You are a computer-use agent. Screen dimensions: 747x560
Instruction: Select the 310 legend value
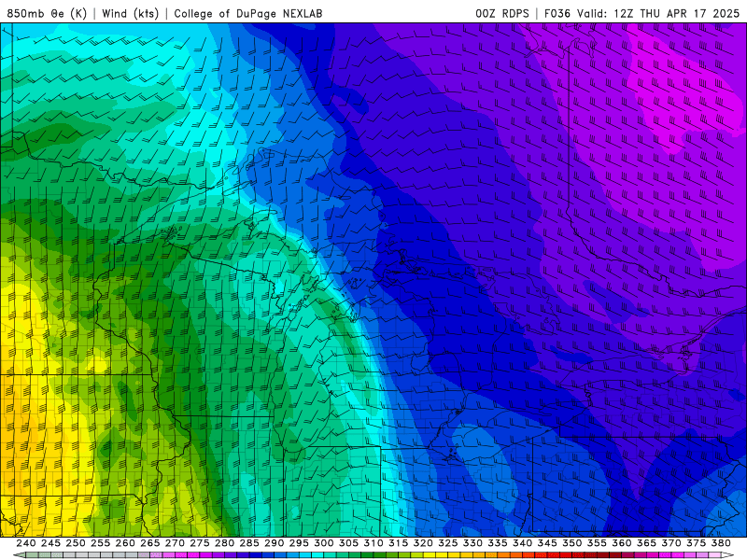(373, 543)
